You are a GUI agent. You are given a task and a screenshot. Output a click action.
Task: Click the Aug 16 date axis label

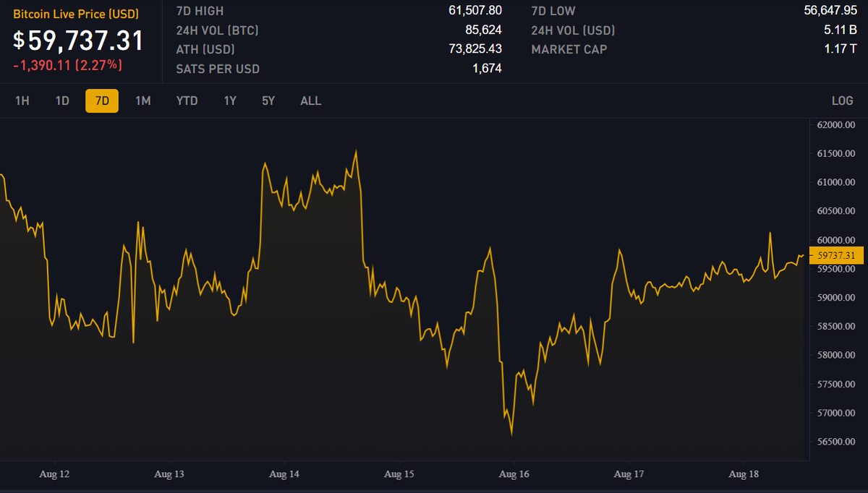(514, 475)
